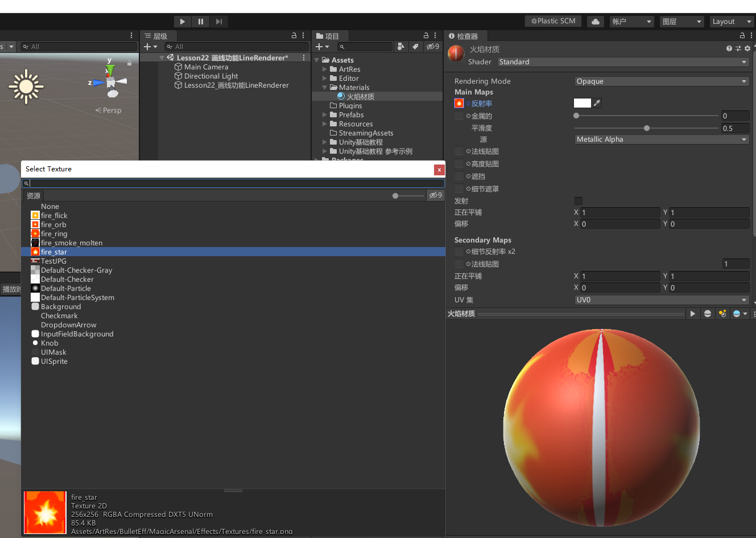Switch to the 层级 Hierarchy tab
This screenshot has height=538, width=756.
[156, 36]
